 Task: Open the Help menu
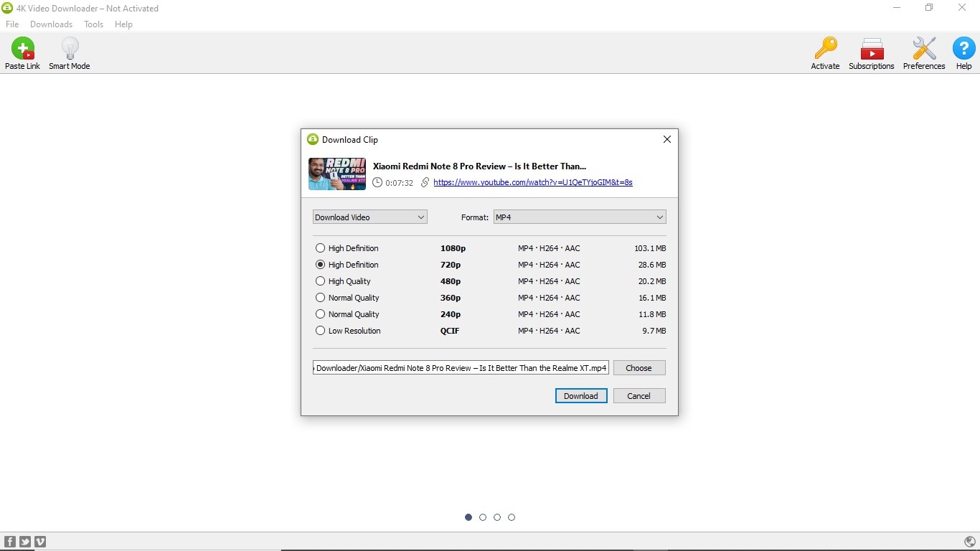pyautogui.click(x=123, y=24)
